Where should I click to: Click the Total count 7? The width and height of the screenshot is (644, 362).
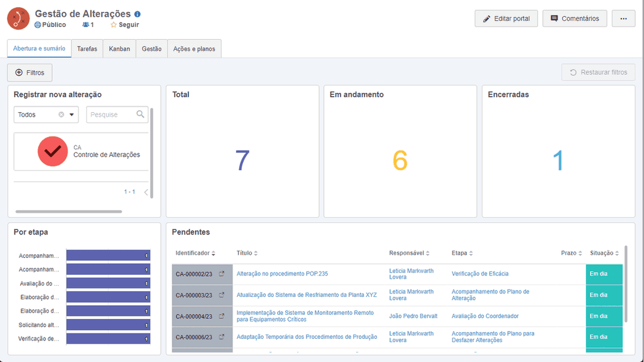coord(242,160)
